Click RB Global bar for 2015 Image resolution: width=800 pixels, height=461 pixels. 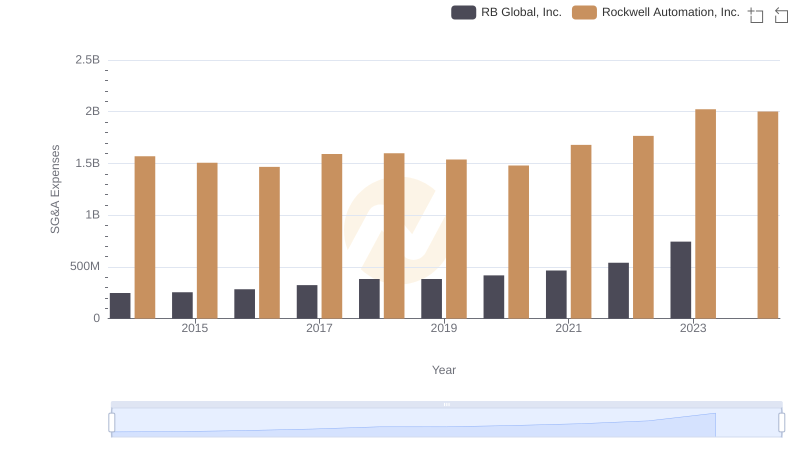click(x=182, y=305)
